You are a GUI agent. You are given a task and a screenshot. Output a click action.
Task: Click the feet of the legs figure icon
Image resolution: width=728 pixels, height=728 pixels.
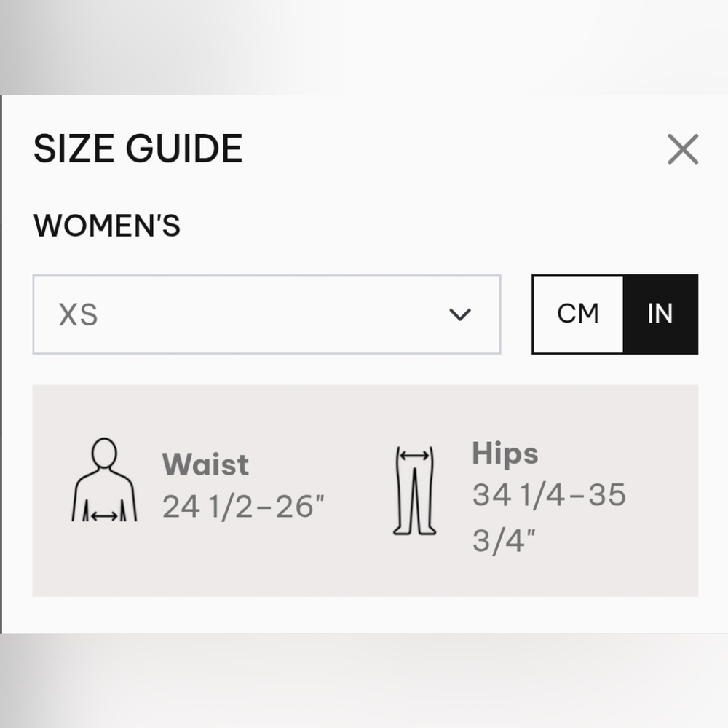click(x=415, y=530)
